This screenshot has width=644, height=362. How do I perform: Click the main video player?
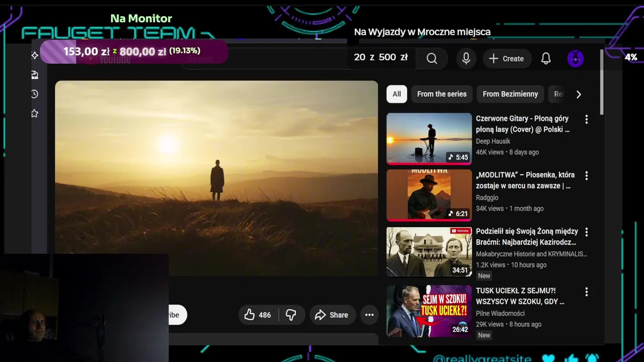coord(216,178)
